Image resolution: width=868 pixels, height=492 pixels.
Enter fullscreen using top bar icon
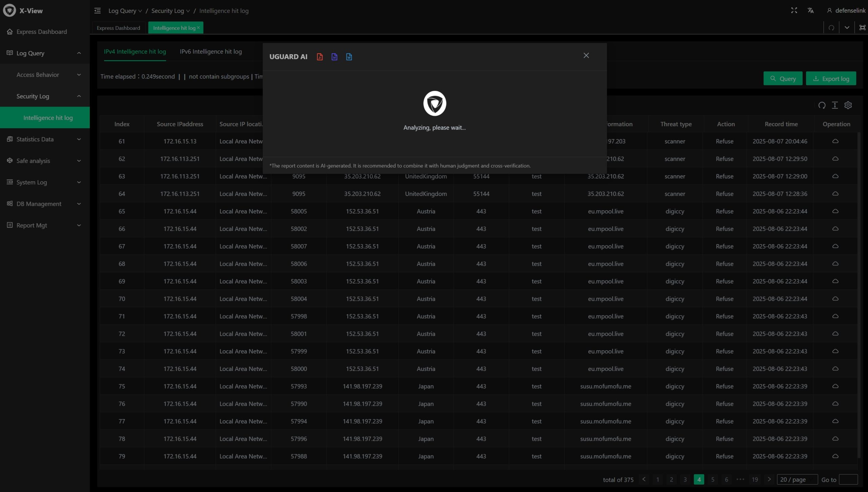(794, 11)
